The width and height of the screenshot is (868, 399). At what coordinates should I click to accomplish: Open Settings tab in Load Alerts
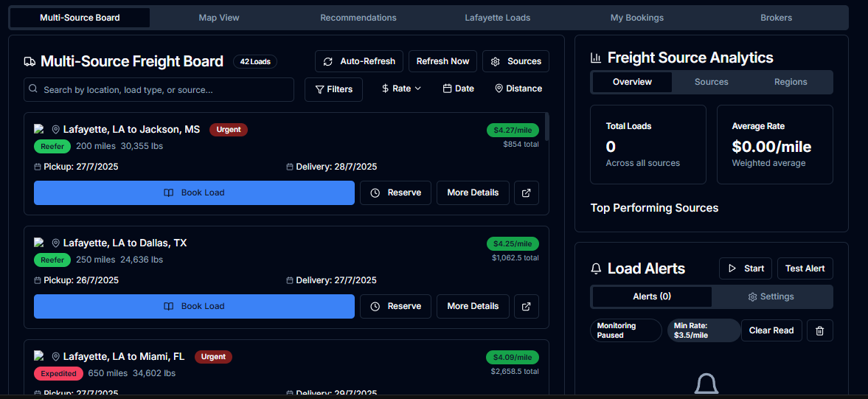[771, 296]
